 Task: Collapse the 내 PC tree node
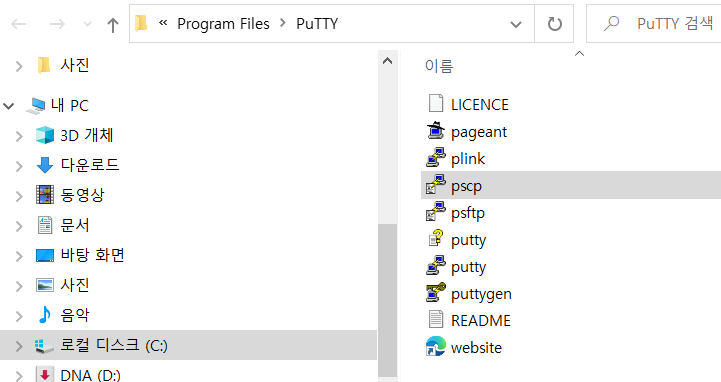(x=8, y=106)
